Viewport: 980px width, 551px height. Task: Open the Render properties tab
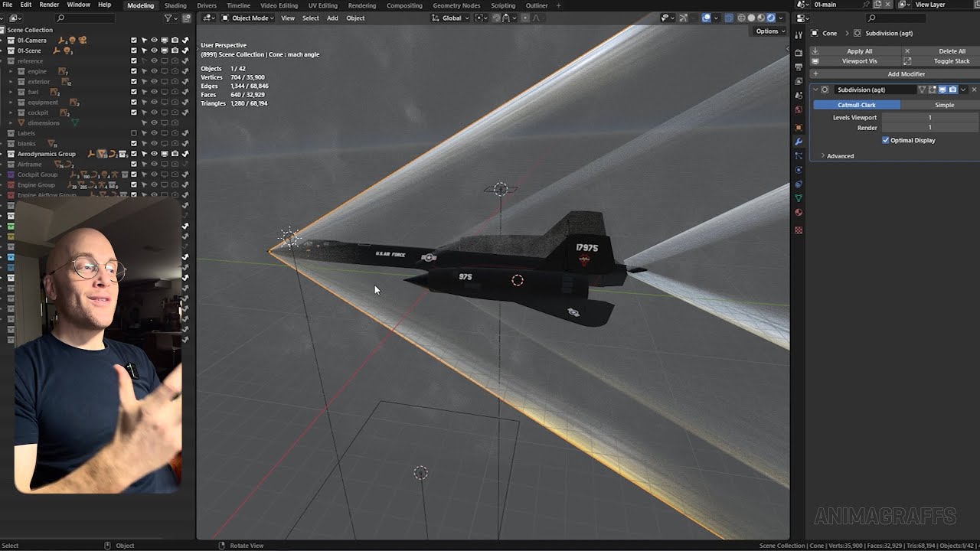coord(799,52)
